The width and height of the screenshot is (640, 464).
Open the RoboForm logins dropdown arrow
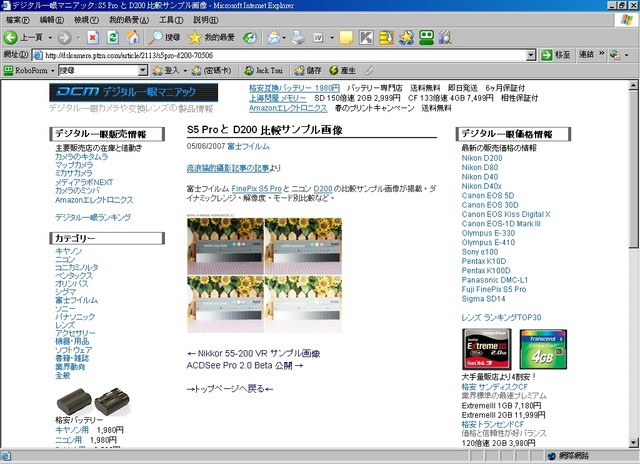point(185,71)
